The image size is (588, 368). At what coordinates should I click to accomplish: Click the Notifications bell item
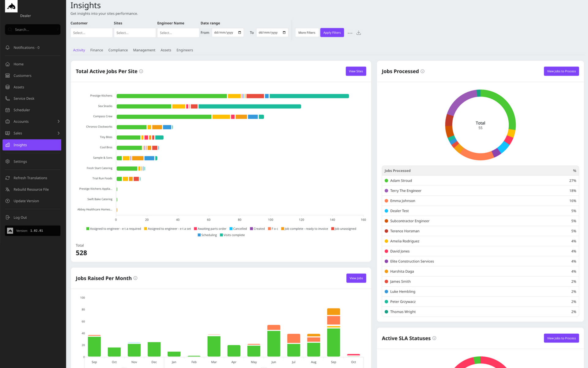click(x=26, y=48)
